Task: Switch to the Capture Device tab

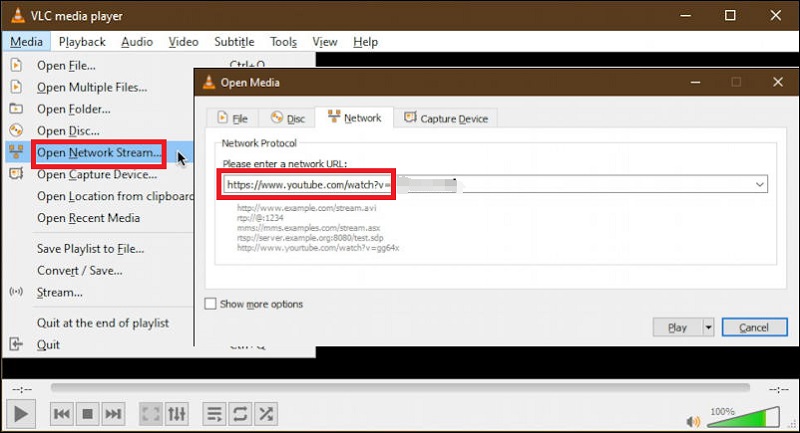Action: (446, 118)
